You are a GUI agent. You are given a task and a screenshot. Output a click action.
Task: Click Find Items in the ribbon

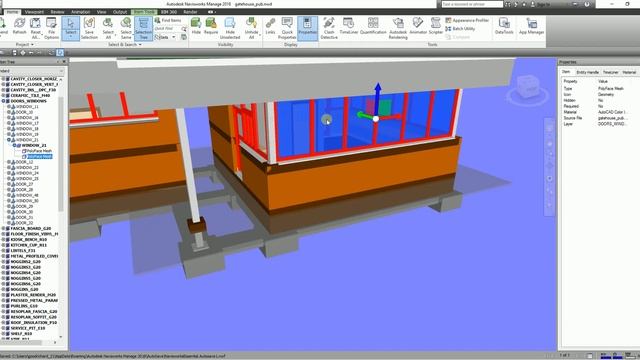(168, 20)
